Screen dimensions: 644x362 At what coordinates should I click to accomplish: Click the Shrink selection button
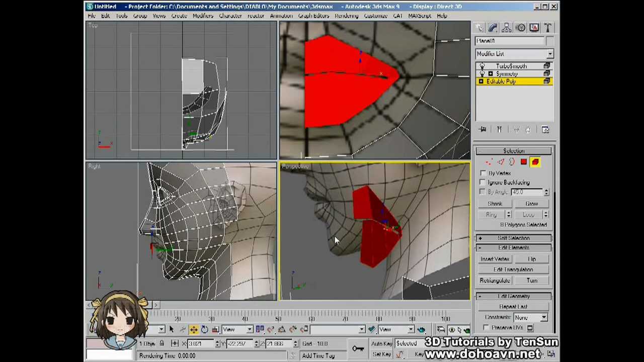pyautogui.click(x=495, y=204)
